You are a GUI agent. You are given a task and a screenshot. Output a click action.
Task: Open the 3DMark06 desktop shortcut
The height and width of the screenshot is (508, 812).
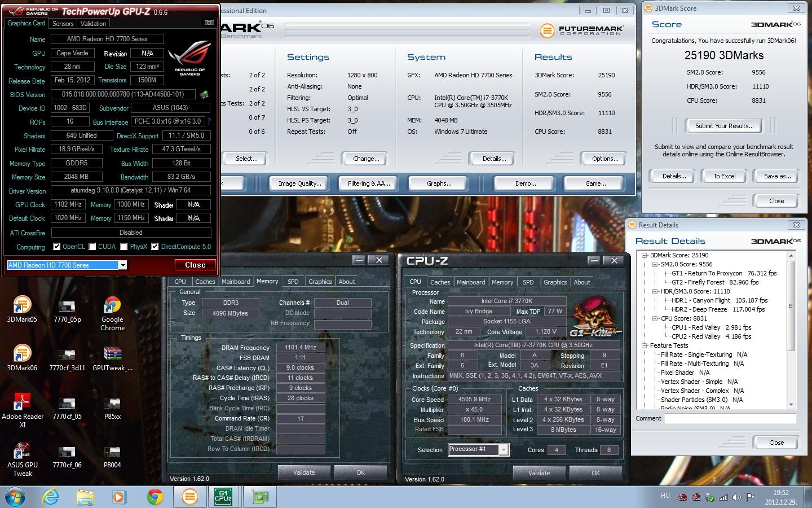click(x=22, y=357)
